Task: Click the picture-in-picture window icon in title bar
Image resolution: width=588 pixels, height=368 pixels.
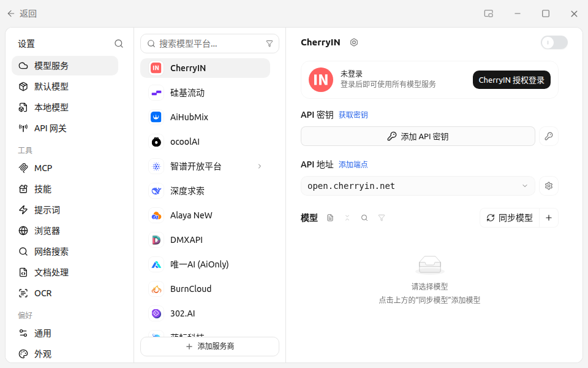Action: coord(488,13)
